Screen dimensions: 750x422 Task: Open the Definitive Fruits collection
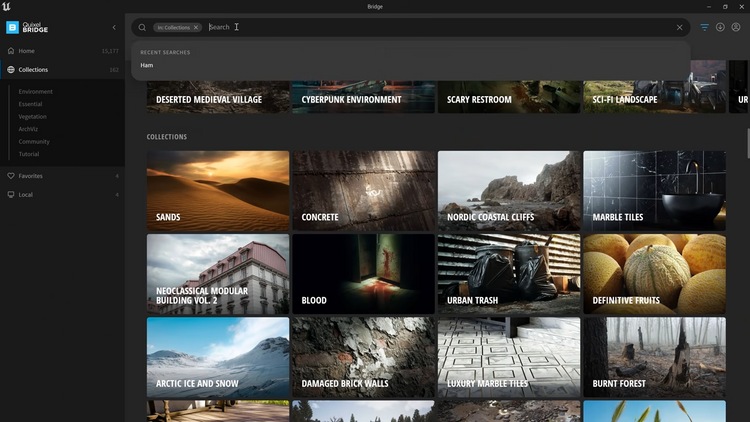654,274
